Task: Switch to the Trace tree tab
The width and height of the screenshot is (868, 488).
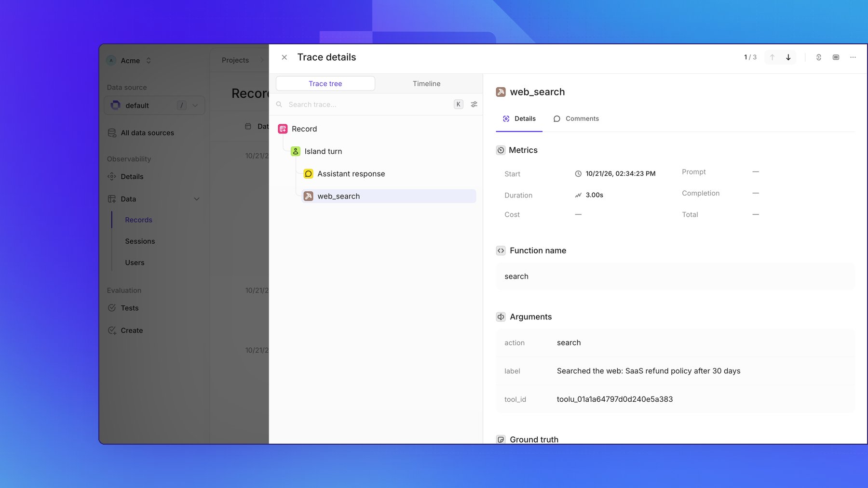Action: tap(325, 84)
